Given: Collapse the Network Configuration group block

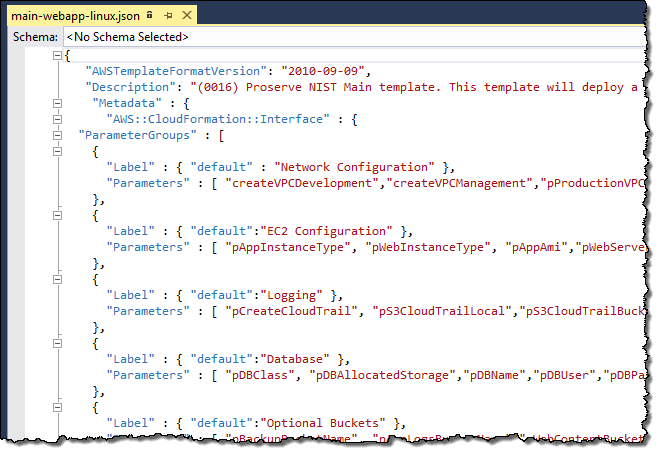Looking at the screenshot, I should 57,150.
